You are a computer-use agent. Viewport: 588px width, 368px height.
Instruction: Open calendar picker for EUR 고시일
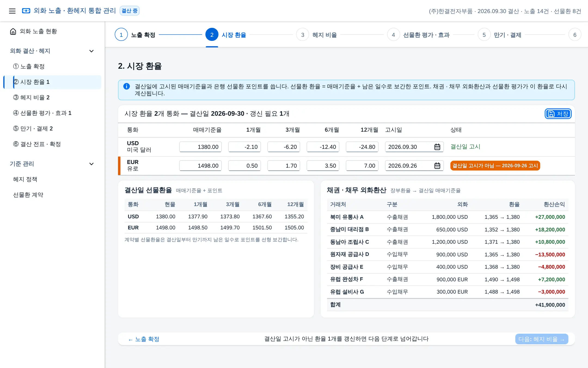click(437, 166)
